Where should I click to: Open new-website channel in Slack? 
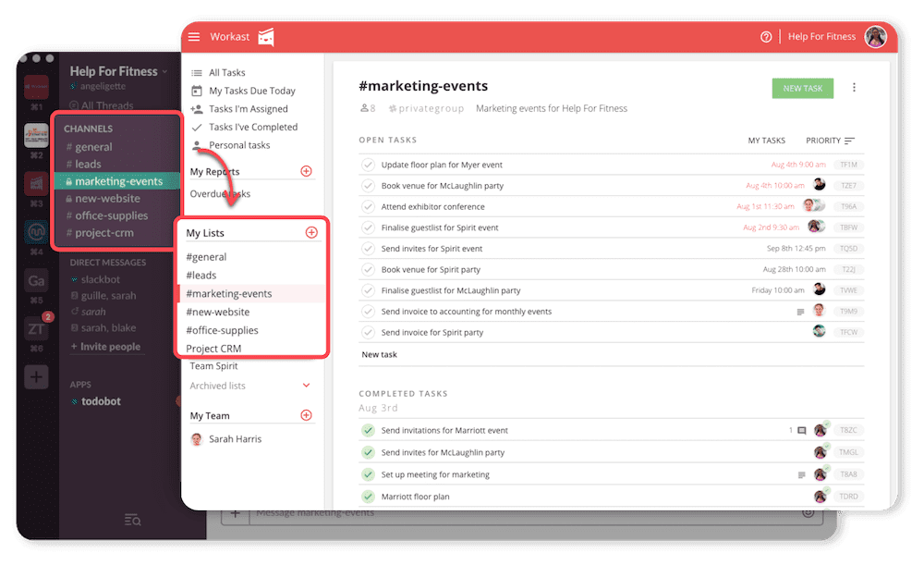click(107, 199)
